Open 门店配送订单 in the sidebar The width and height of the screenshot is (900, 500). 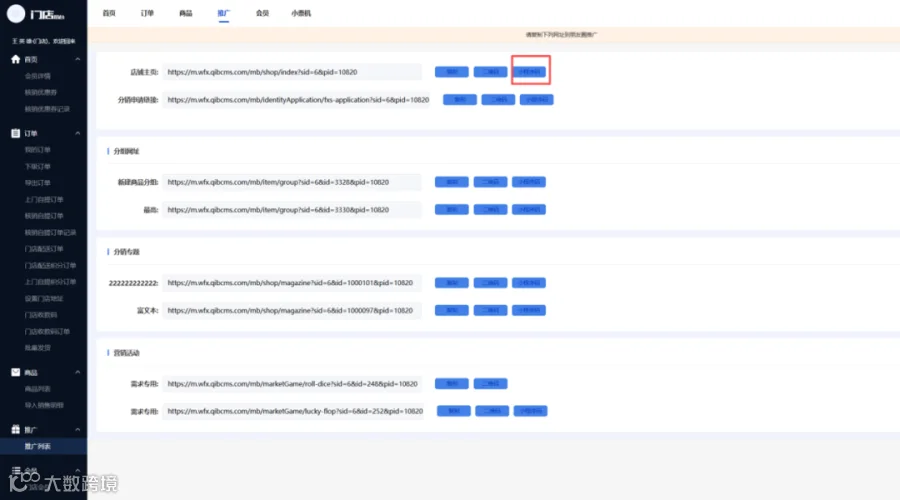(44, 249)
